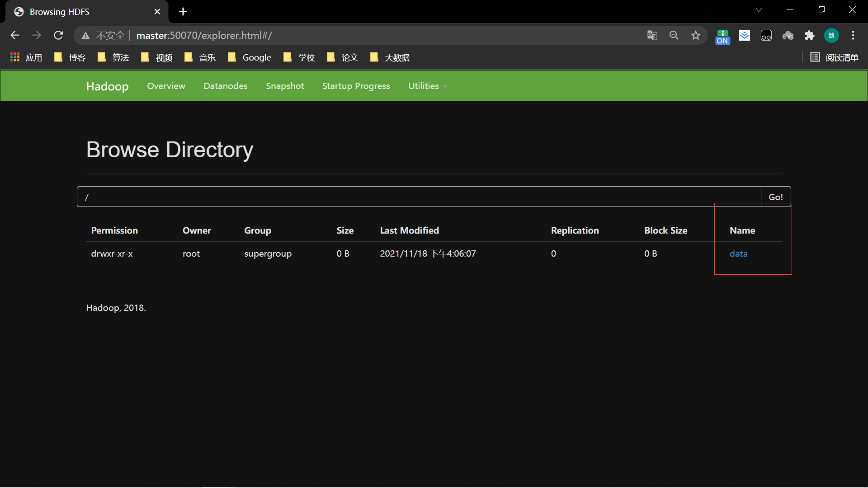Open a new browser tab
Image resolution: width=868 pixels, height=488 pixels.
[x=183, y=12]
